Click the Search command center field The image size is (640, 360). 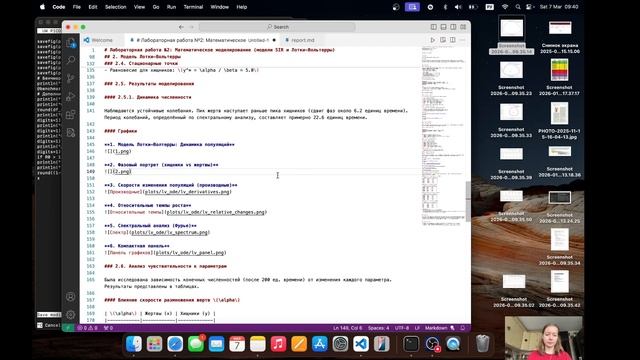tap(277, 27)
